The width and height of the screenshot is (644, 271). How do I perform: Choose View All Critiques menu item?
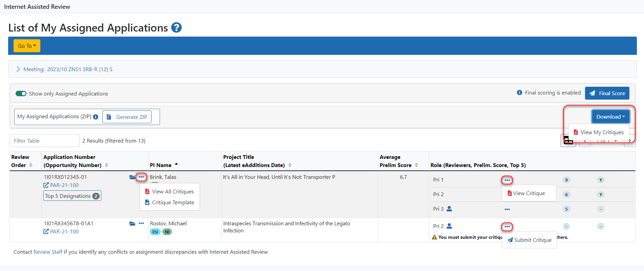tap(169, 191)
